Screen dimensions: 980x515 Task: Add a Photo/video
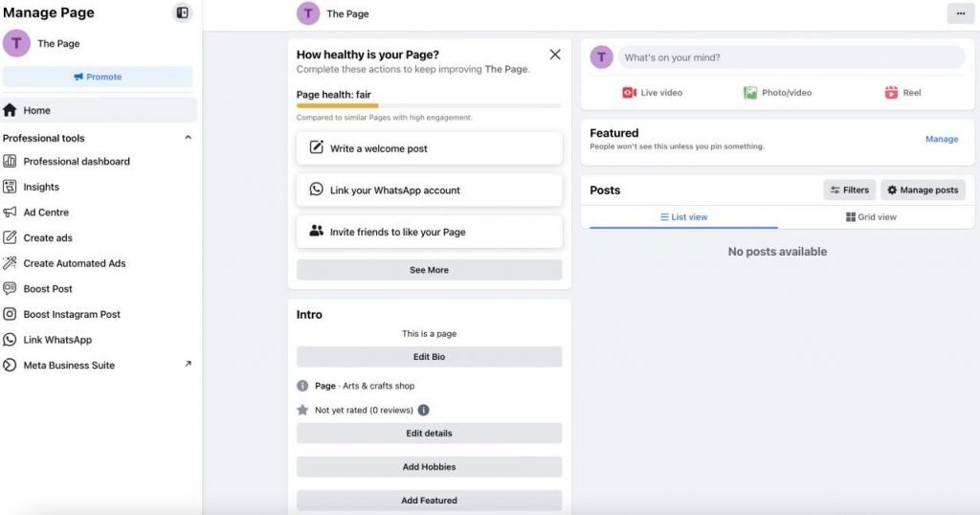click(x=777, y=93)
